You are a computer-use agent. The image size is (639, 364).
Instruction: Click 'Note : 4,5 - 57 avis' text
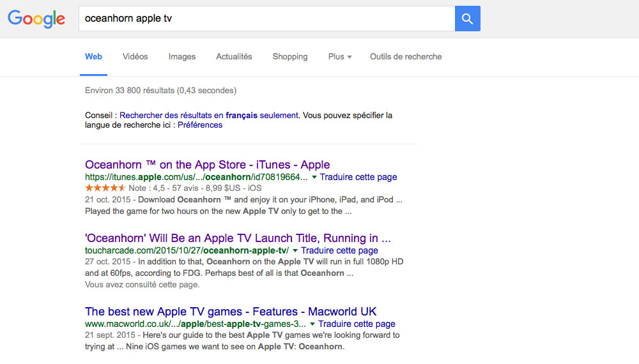click(x=164, y=188)
